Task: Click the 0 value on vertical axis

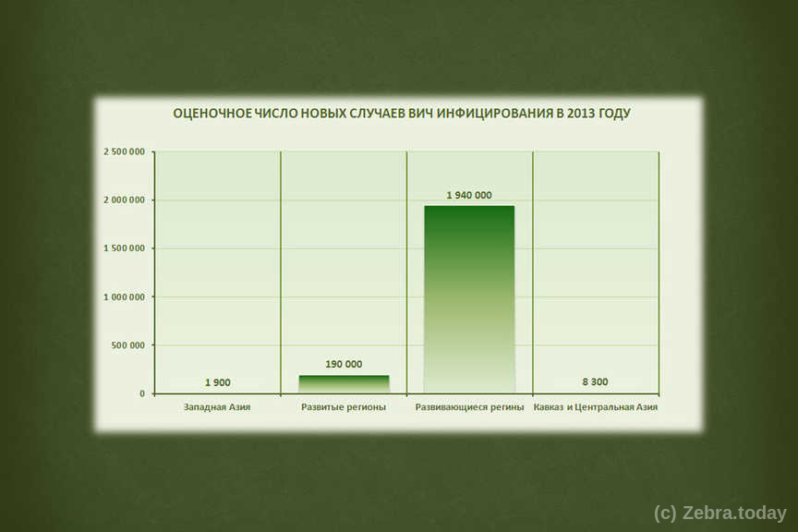Action: [x=142, y=394]
